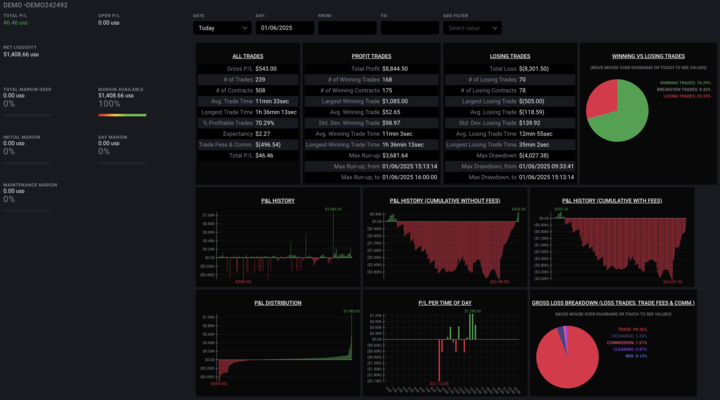720x400 pixels.
Task: Focus the To date input field
Action: click(x=410, y=28)
